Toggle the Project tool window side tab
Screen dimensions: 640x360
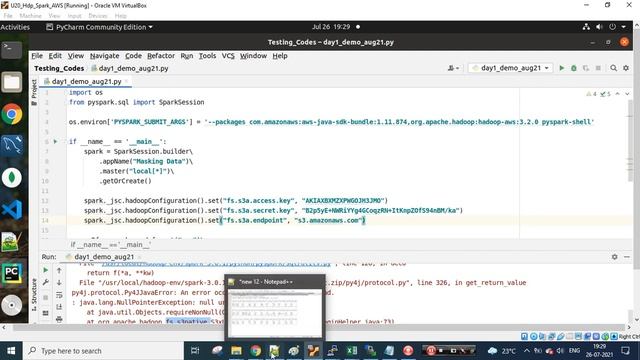[34, 92]
